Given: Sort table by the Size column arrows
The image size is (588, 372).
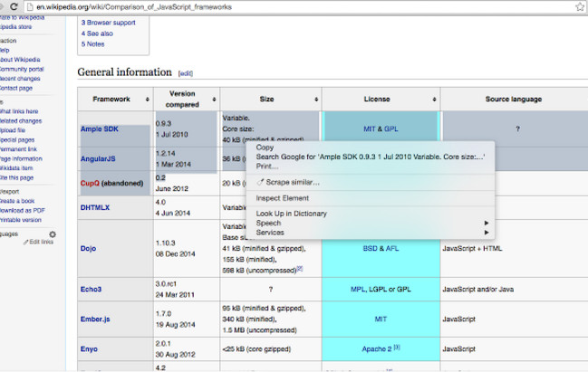Looking at the screenshot, I should (x=316, y=100).
